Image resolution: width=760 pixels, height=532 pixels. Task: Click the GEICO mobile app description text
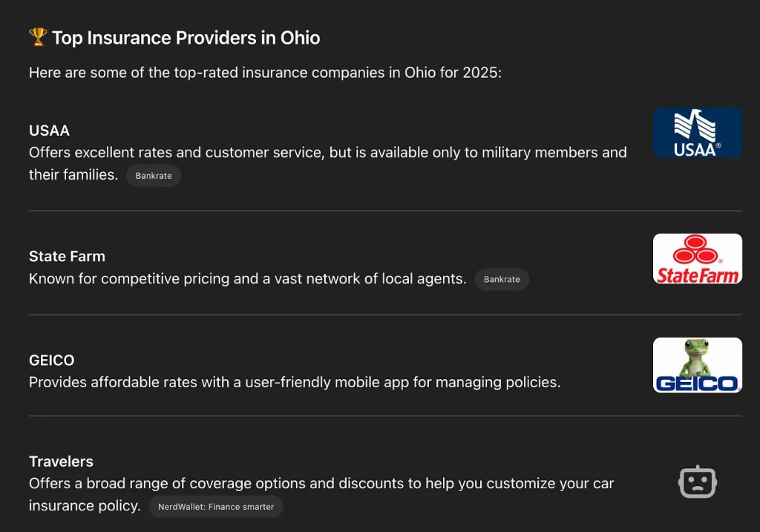pyautogui.click(x=295, y=382)
